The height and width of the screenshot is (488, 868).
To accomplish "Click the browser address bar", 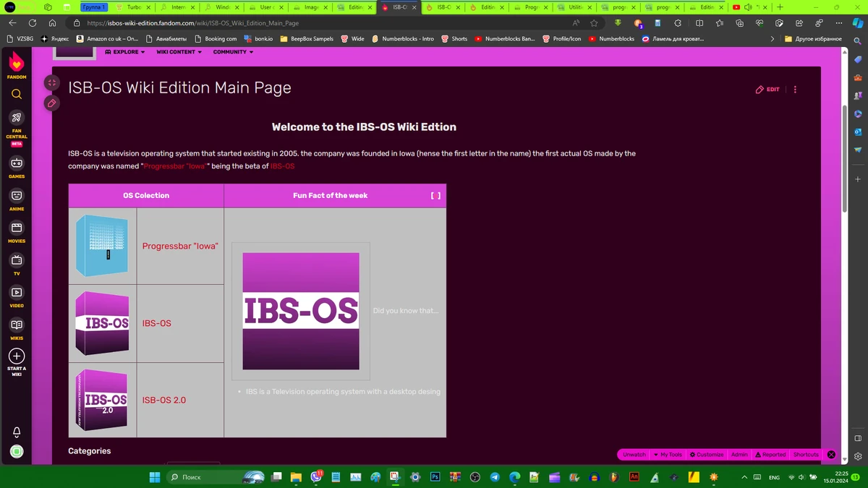I will 217,22.
